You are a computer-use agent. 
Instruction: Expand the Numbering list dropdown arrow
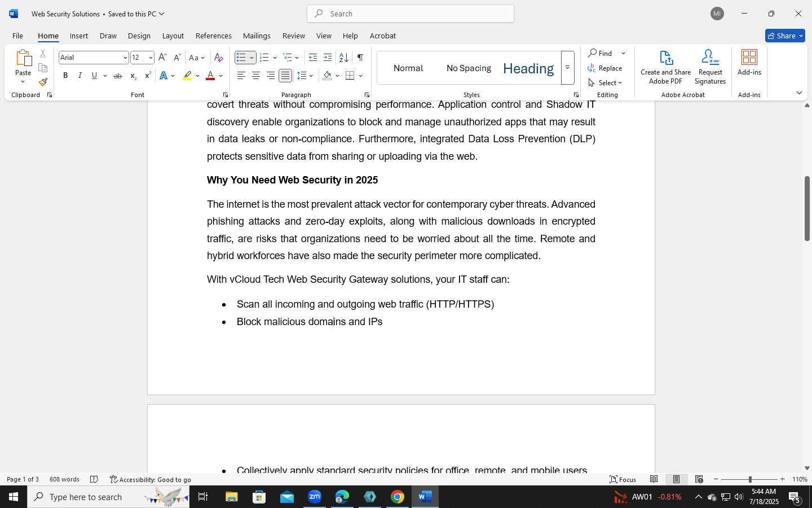point(275,58)
